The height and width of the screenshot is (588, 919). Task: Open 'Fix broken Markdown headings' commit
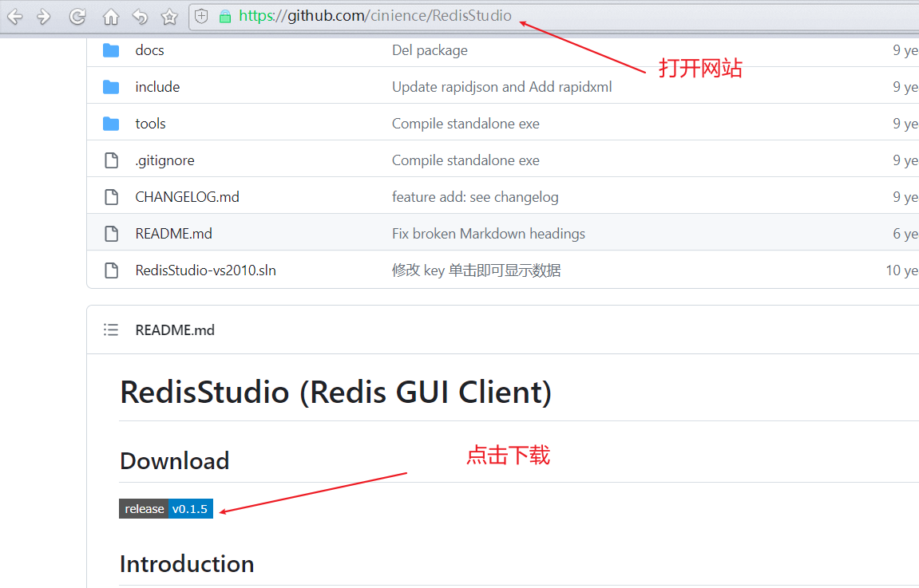pyautogui.click(x=488, y=234)
